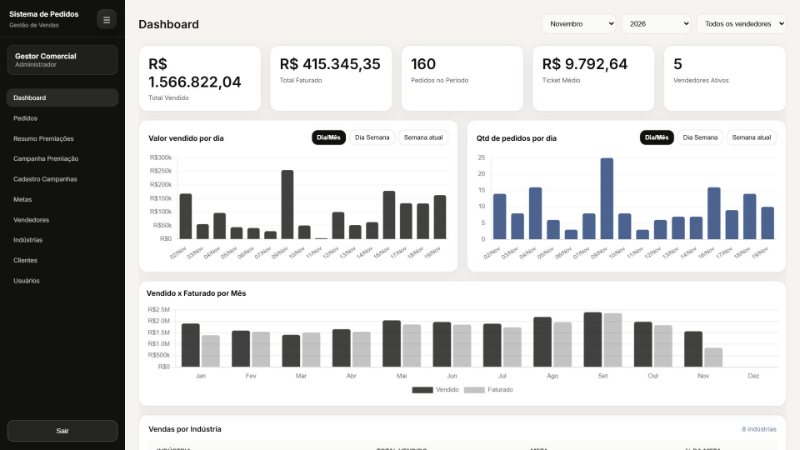Screen dimensions: 800x450
Task: Click the Vendedores Ativos card
Action: (x=724, y=79)
